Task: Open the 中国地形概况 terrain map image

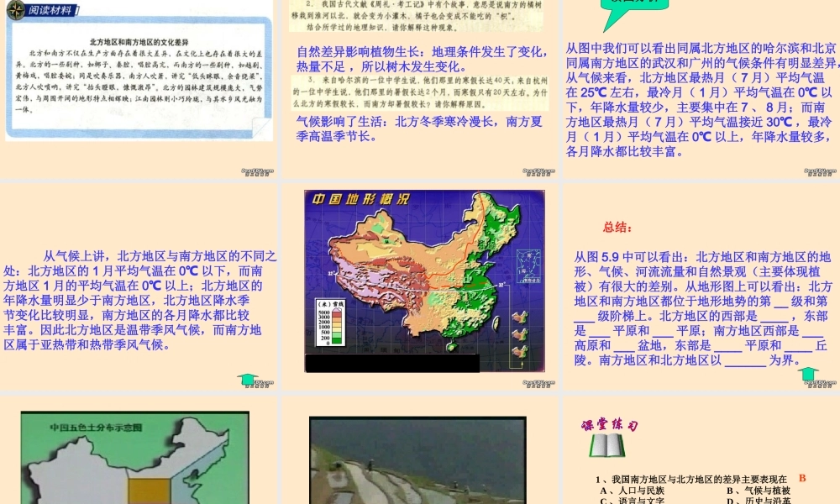Action: 424,281
